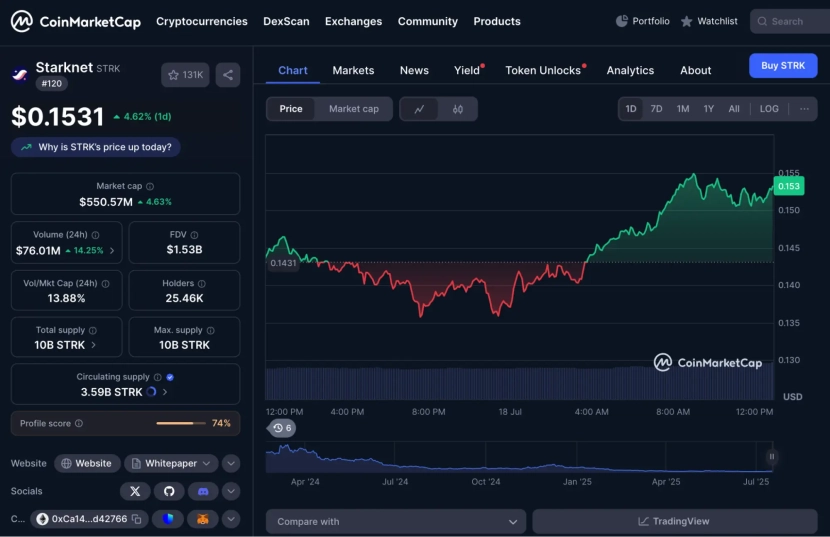This screenshot has width=830, height=537.
Task: Add Starknet to watchlist via star button
Action: tap(185, 75)
